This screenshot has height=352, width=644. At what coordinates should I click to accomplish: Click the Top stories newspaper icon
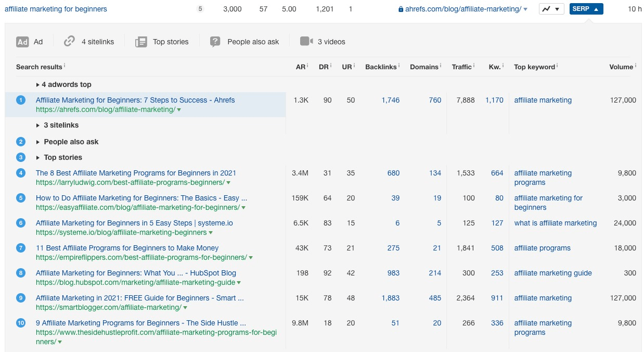pos(141,42)
